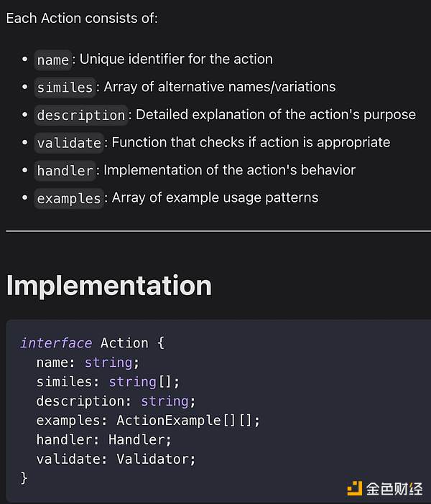Click the inline code tag 'similes'
This screenshot has height=504, width=431.
(65, 88)
